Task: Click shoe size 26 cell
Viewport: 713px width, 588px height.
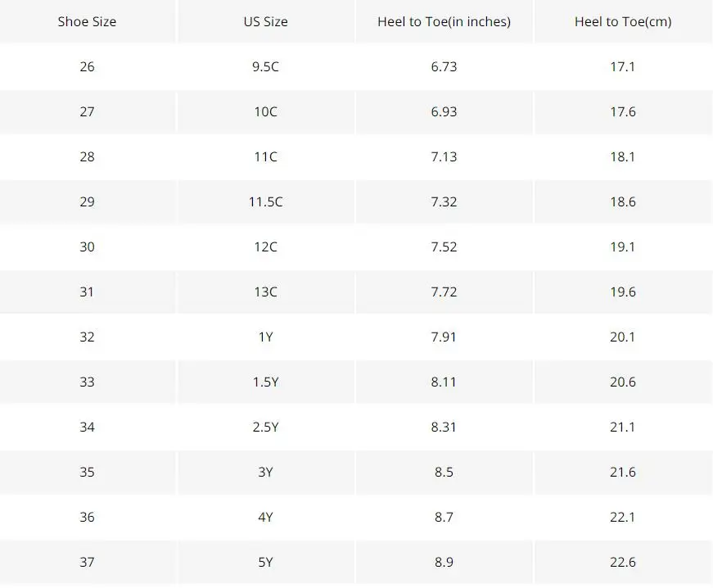Action: click(87, 67)
